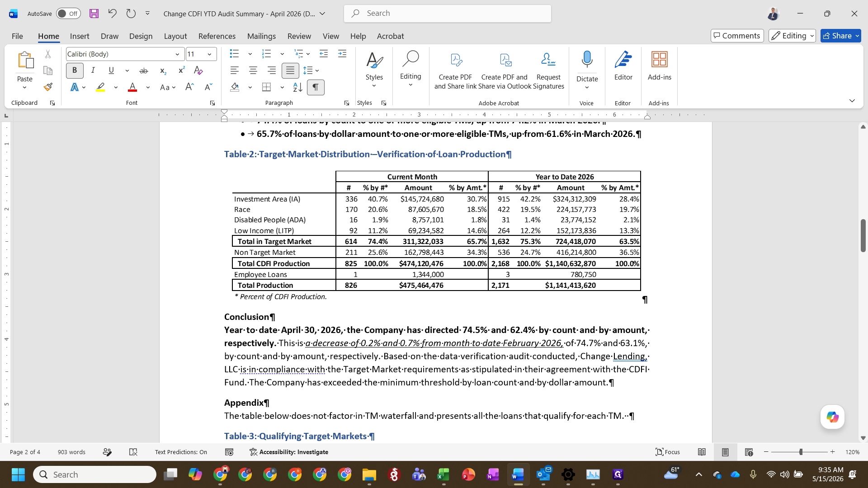Decrease paragraph indent

coord(324,54)
